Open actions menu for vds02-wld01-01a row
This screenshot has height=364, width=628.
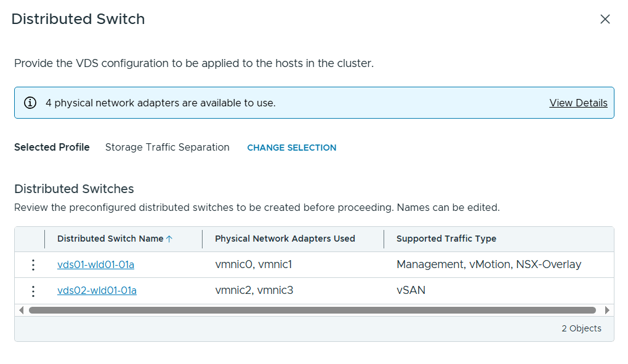(33, 291)
